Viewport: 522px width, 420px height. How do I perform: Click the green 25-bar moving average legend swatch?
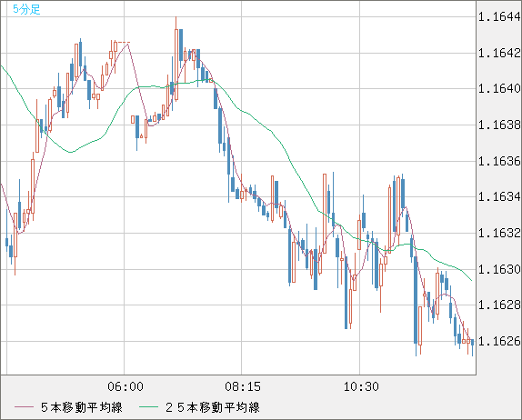148,407
